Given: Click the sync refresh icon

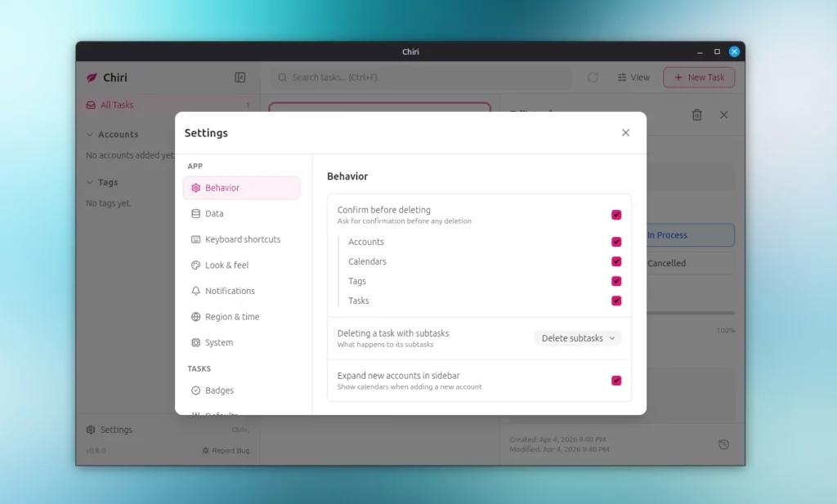Looking at the screenshot, I should tap(593, 78).
